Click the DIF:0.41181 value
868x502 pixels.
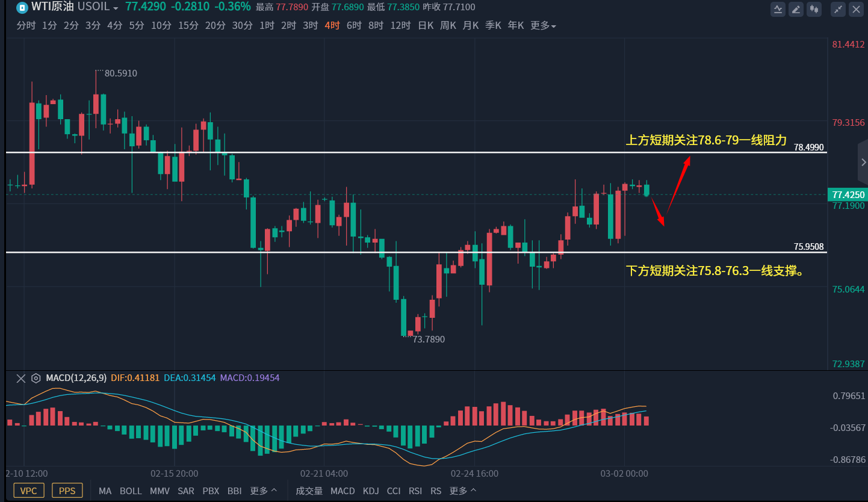point(135,378)
